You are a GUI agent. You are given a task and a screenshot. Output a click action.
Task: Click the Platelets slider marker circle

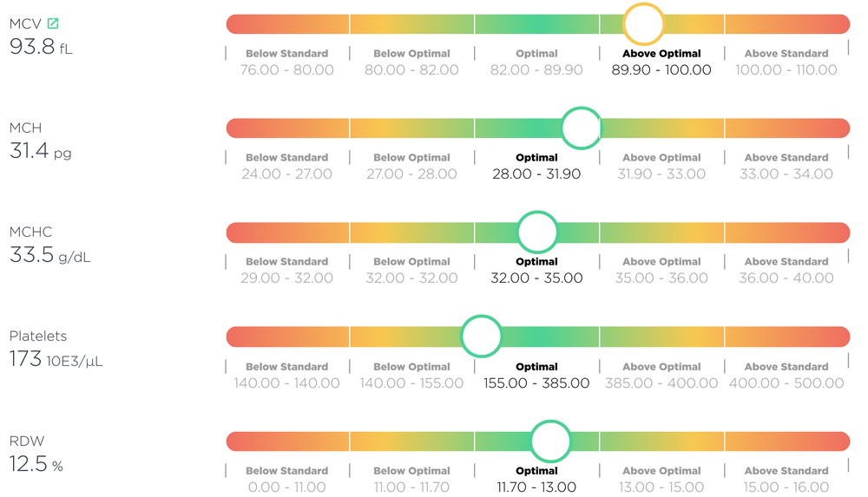(481, 337)
